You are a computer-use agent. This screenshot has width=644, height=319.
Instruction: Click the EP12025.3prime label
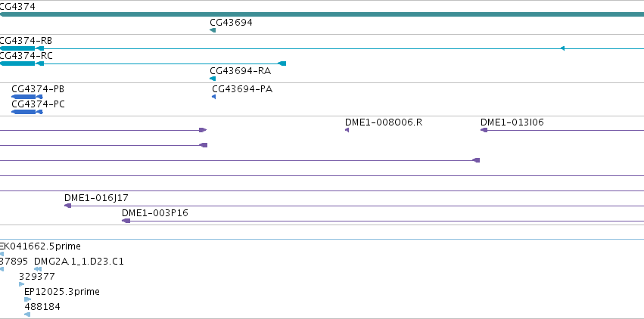62,292
